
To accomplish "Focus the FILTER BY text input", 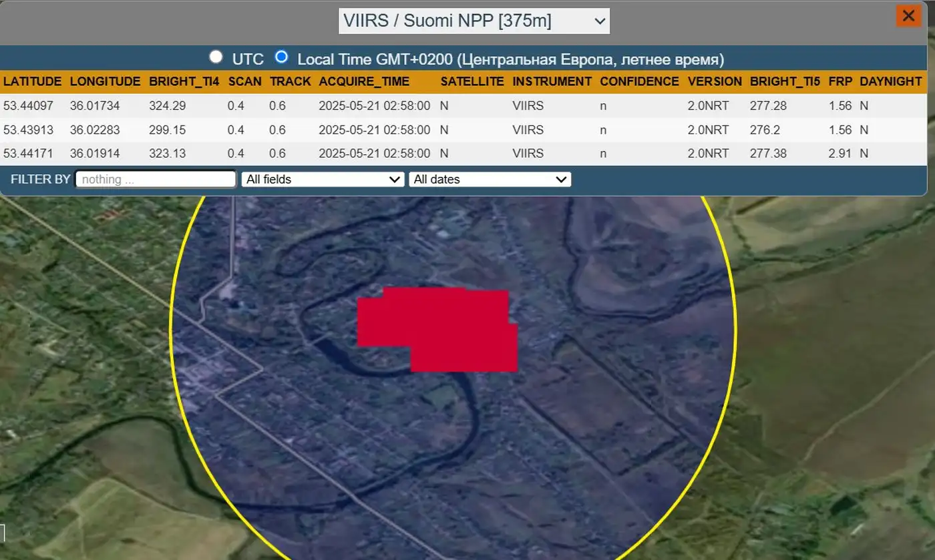I will (x=156, y=179).
